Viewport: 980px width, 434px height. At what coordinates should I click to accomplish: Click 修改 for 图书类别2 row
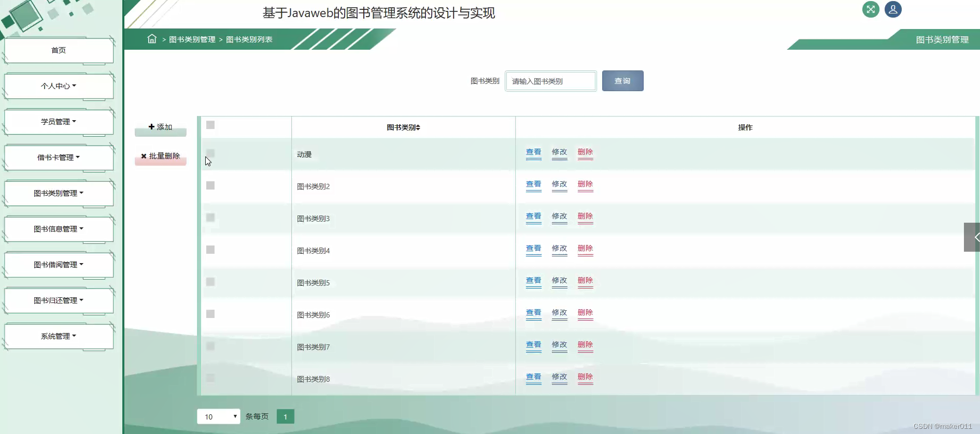559,184
